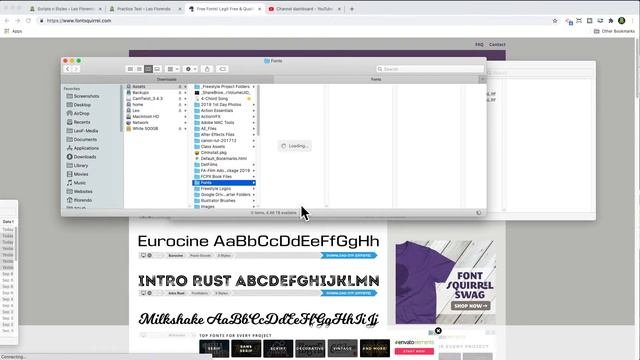Bookmark this page with the star
Screen dimensions: 640x360
point(555,20)
